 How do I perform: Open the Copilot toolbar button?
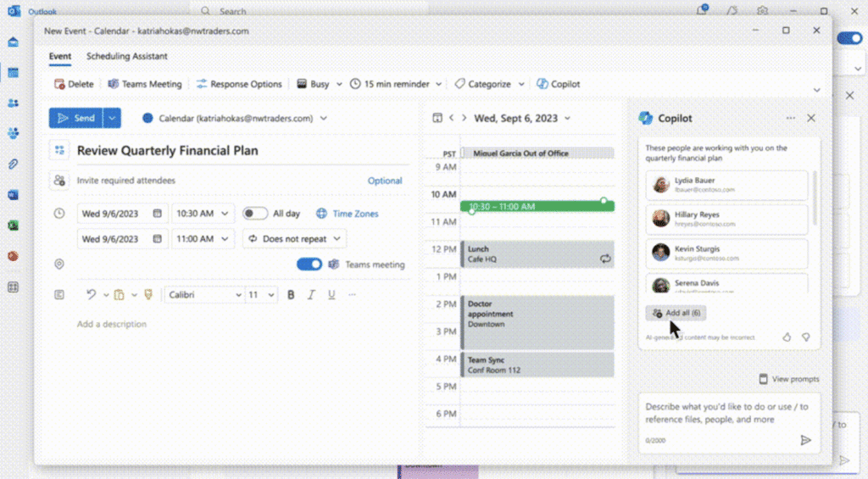tap(559, 84)
